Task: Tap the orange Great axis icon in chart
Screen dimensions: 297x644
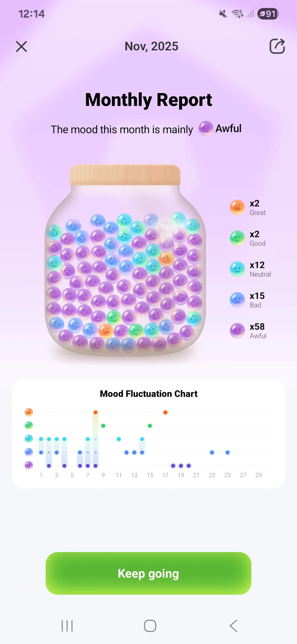Action: [29, 412]
